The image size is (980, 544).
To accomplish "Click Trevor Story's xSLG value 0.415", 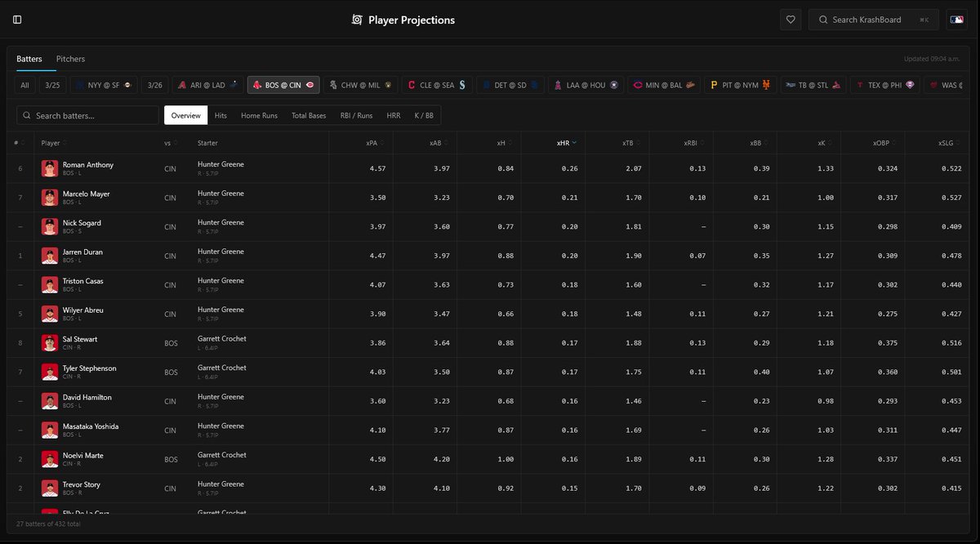I will 953,488.
